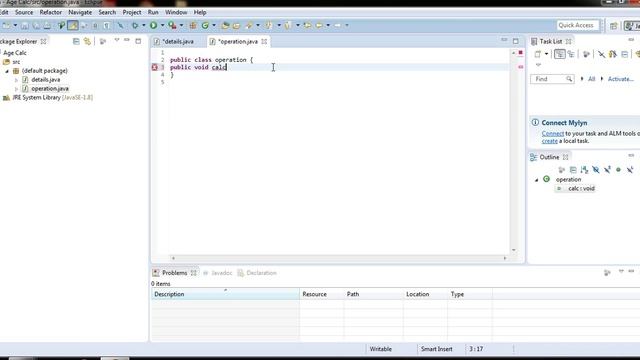
Task: Click the editor horizontal scrollbar
Action: click(x=339, y=258)
